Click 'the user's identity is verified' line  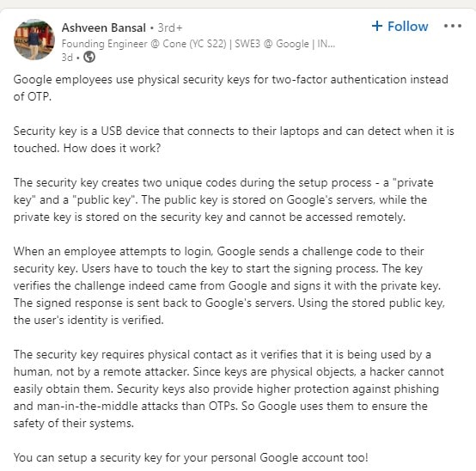coord(88,320)
